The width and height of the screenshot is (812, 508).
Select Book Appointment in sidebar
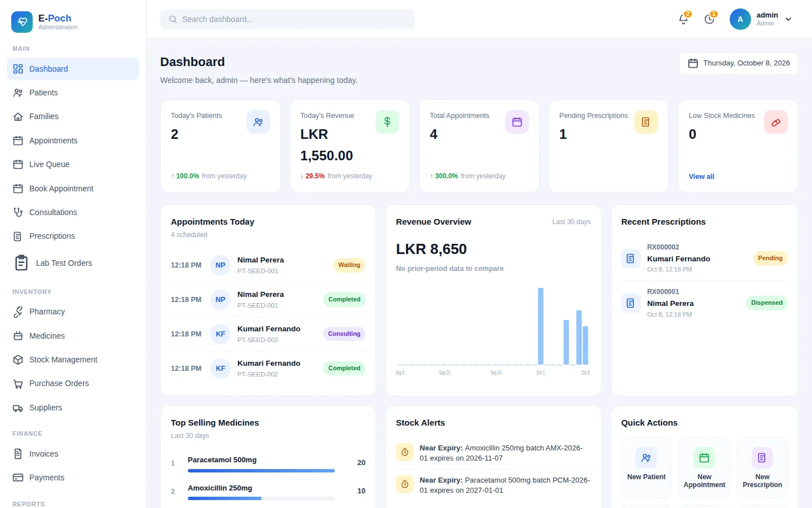(73, 189)
